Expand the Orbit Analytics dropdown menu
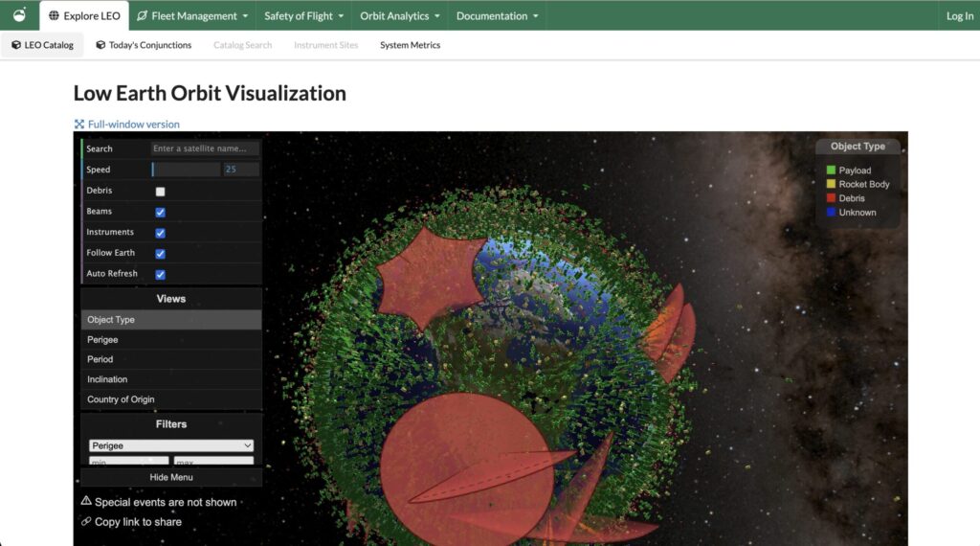The width and height of the screenshot is (980, 546). pyautogui.click(x=400, y=16)
